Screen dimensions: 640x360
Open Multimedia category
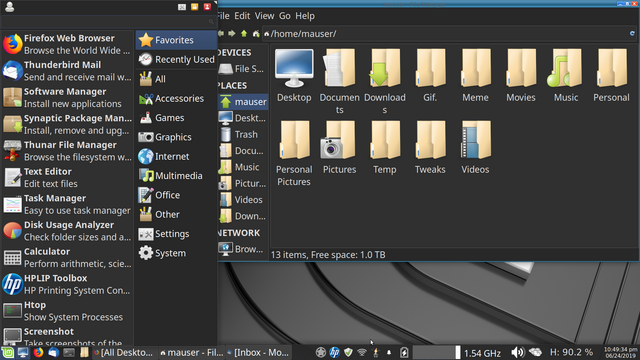[176, 176]
